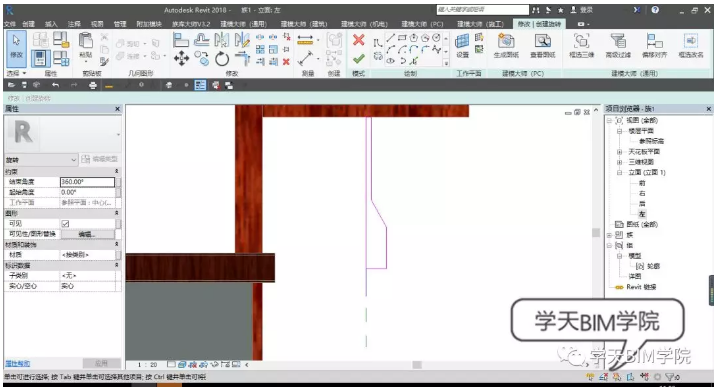The image size is (721, 392).
Task: Collapse the 约束 constraints section
Action: tap(116, 171)
